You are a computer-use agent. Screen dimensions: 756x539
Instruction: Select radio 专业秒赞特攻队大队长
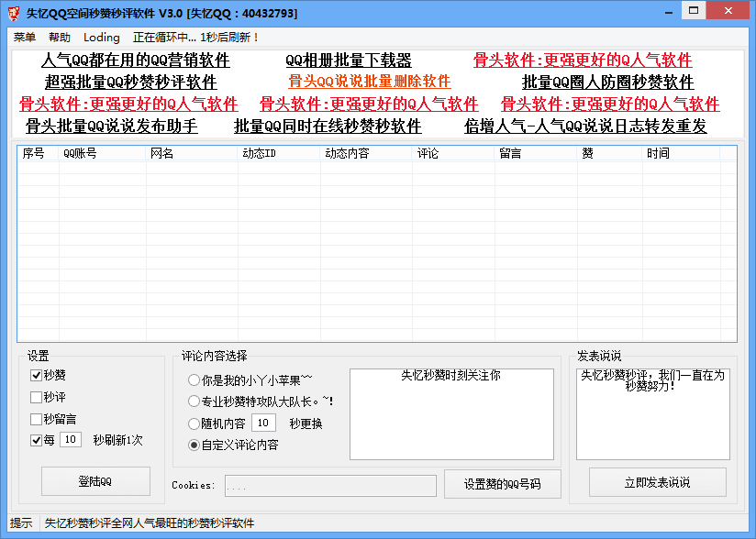[194, 401]
